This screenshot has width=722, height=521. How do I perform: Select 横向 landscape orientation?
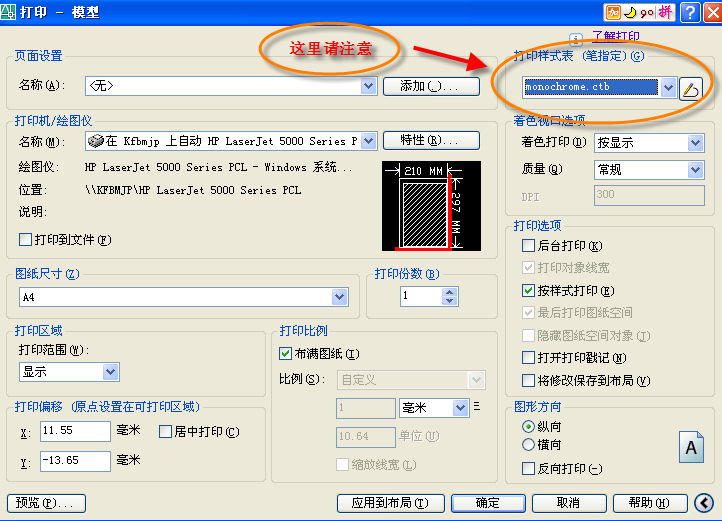point(529,445)
